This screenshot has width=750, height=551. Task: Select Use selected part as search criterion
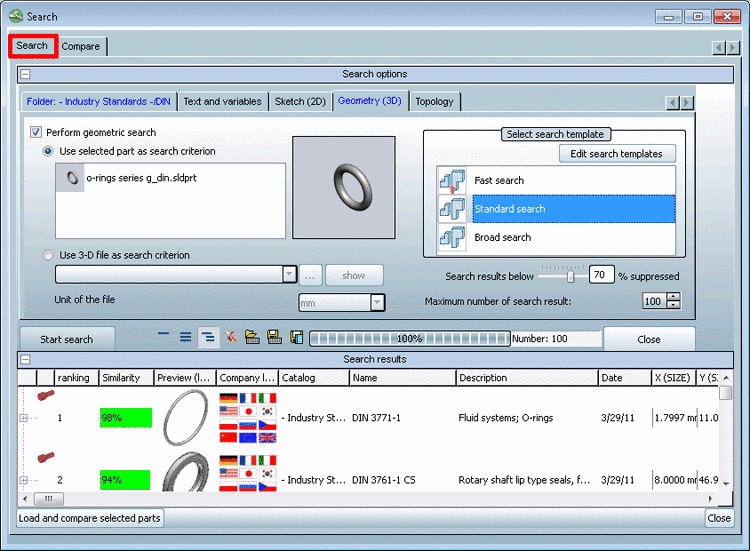tap(49, 151)
